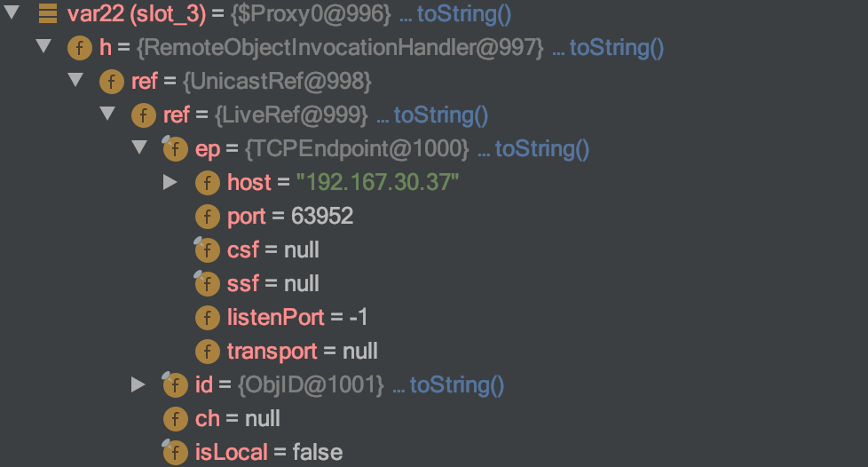Click the field icon beside transport
The height and width of the screenshot is (467, 868).
point(208,352)
